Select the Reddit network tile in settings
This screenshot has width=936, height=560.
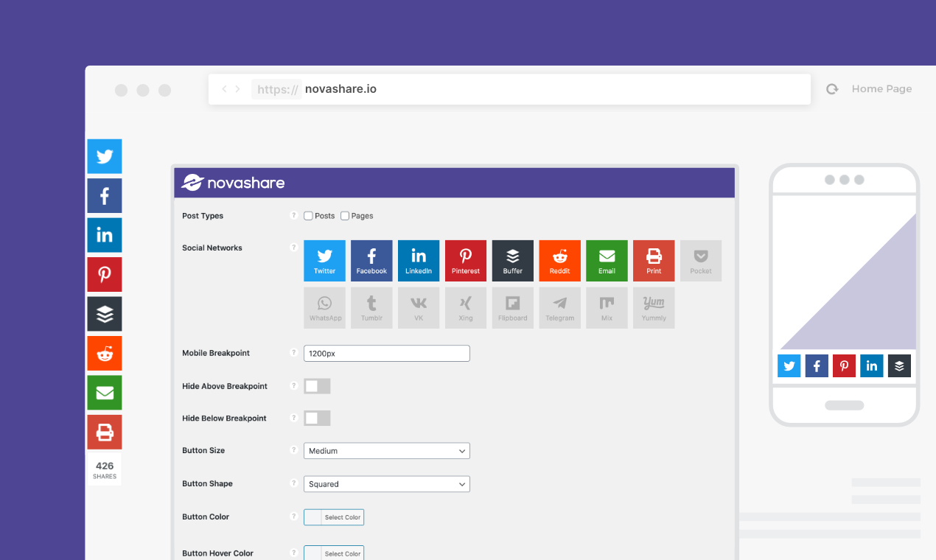pyautogui.click(x=560, y=261)
